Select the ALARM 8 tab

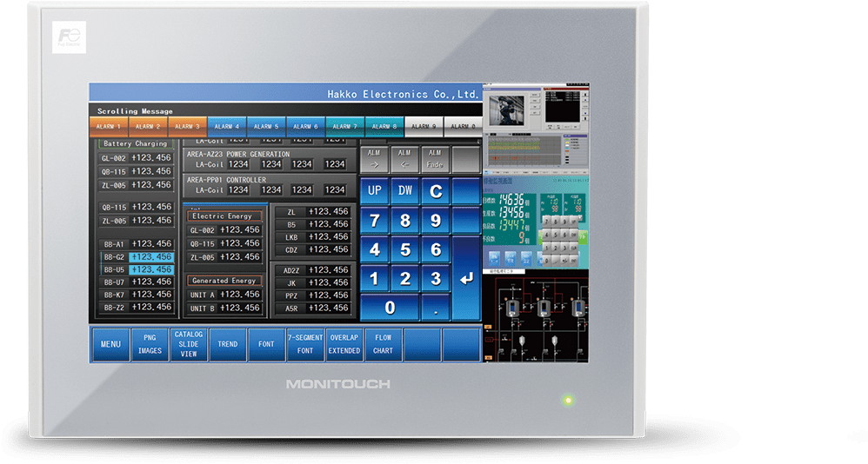pyautogui.click(x=384, y=127)
